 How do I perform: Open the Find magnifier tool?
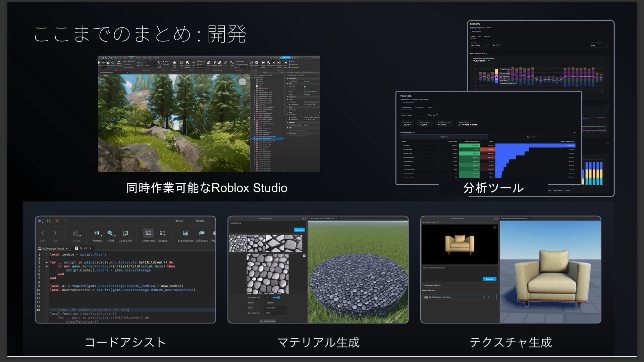coord(110,233)
